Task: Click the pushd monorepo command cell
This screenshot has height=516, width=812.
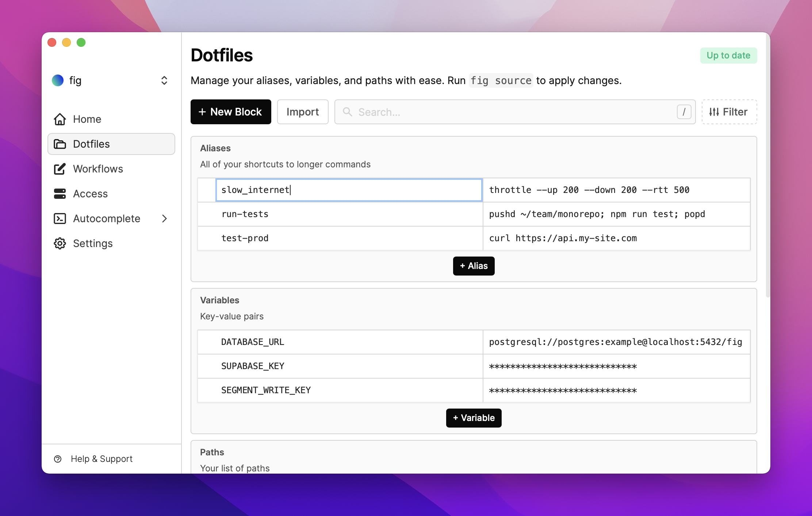Action: (616, 214)
